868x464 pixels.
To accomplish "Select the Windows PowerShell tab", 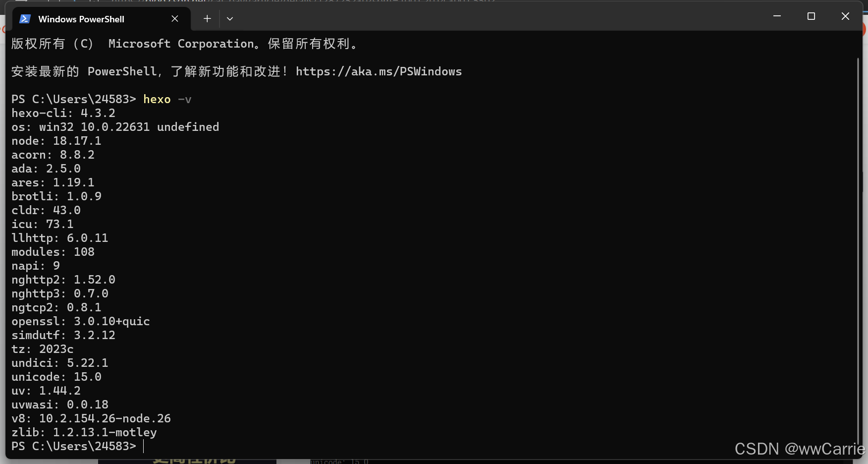I will (x=101, y=19).
